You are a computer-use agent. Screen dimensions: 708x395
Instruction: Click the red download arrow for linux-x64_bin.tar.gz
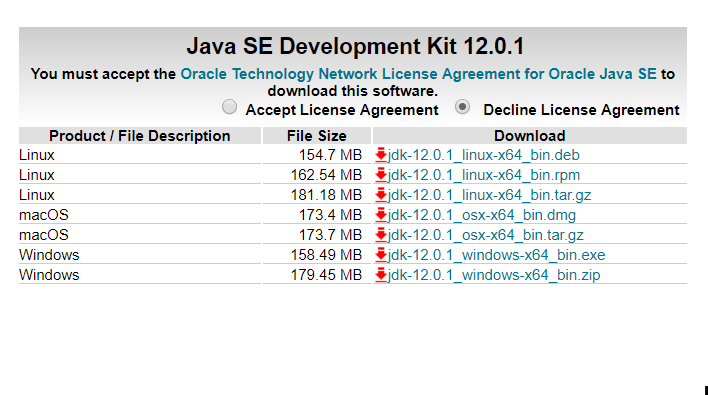(x=381, y=195)
